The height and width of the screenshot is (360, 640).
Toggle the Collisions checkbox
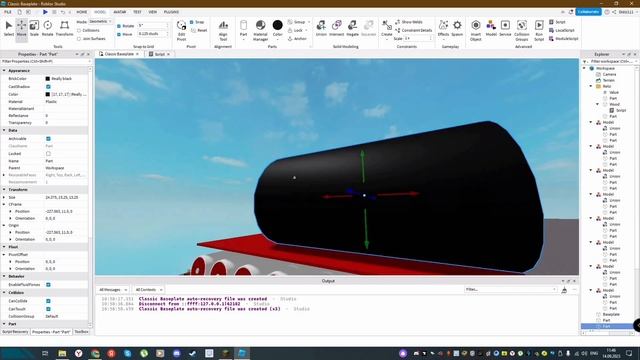[79, 30]
